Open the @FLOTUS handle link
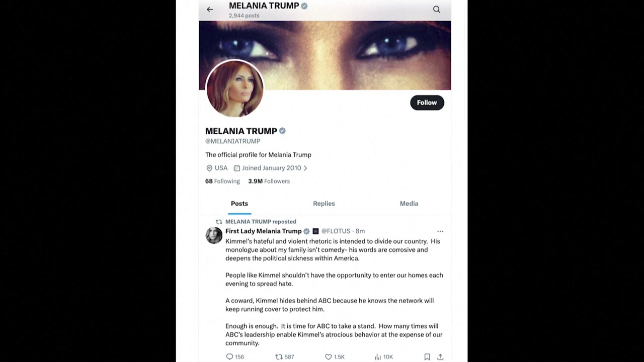The height and width of the screenshot is (362, 644). (336, 231)
